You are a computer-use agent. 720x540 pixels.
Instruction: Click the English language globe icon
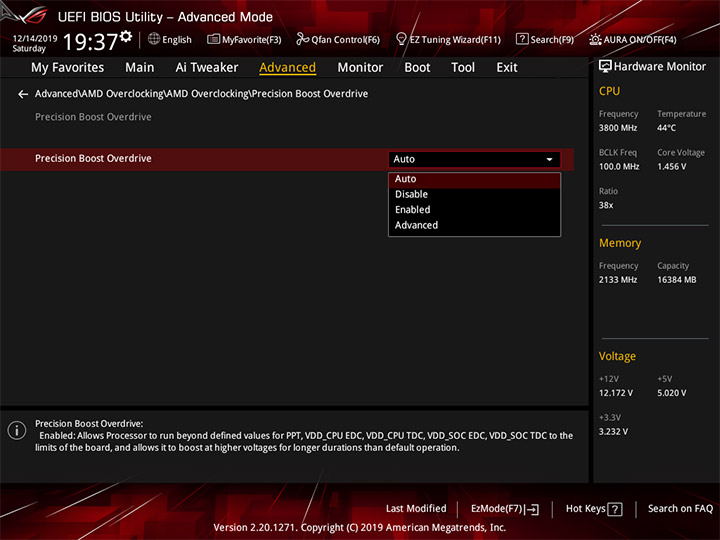point(154,39)
